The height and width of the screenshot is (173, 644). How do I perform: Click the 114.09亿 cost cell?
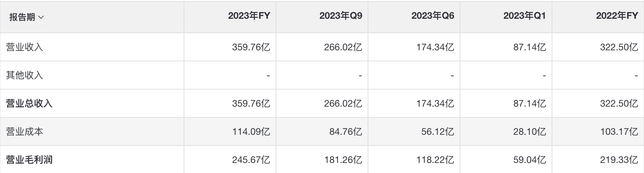(x=251, y=131)
